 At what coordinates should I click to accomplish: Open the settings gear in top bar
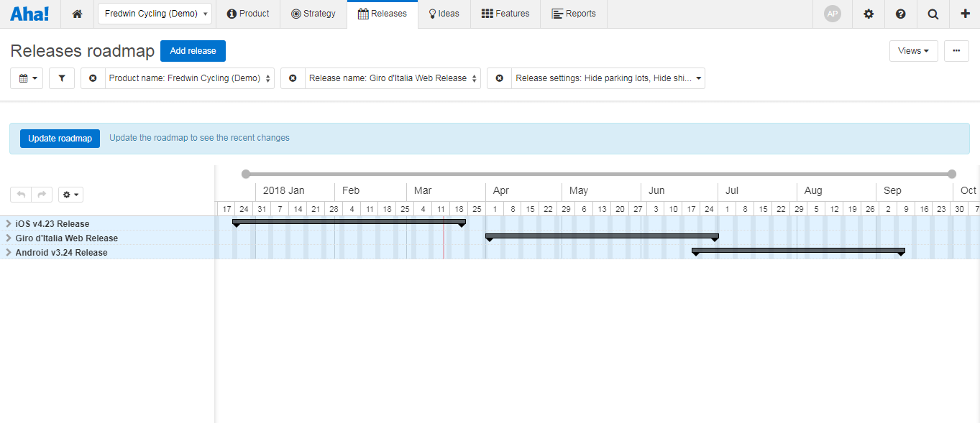[x=869, y=14]
